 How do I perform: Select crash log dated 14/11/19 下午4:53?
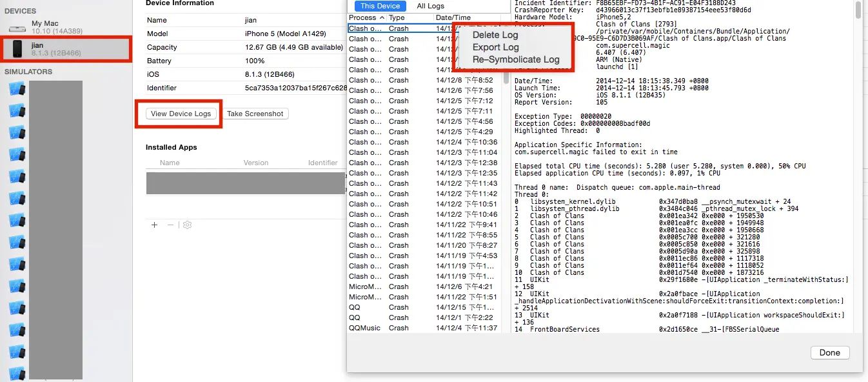(x=424, y=256)
